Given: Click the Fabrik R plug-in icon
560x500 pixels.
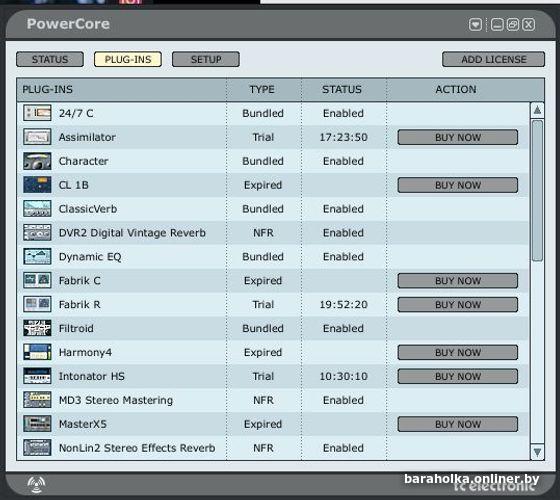Looking at the screenshot, I should pos(37,304).
